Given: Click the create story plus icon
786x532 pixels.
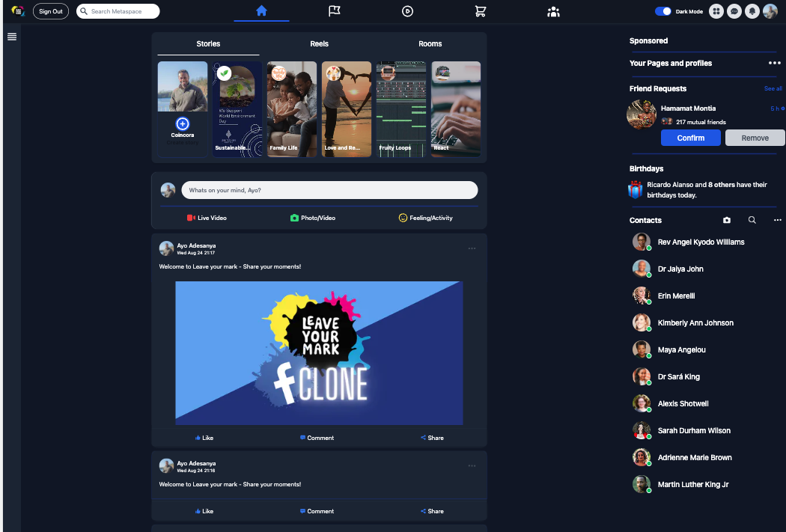Looking at the screenshot, I should [183, 123].
